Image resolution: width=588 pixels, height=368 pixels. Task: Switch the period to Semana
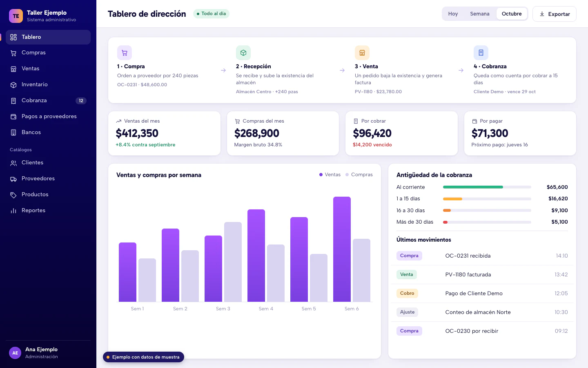point(480,14)
